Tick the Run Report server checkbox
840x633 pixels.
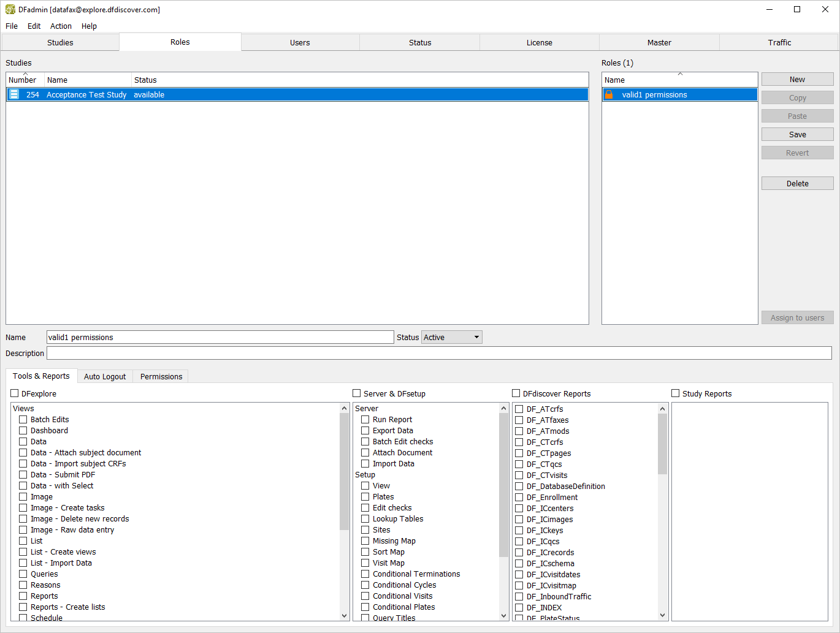pos(365,420)
